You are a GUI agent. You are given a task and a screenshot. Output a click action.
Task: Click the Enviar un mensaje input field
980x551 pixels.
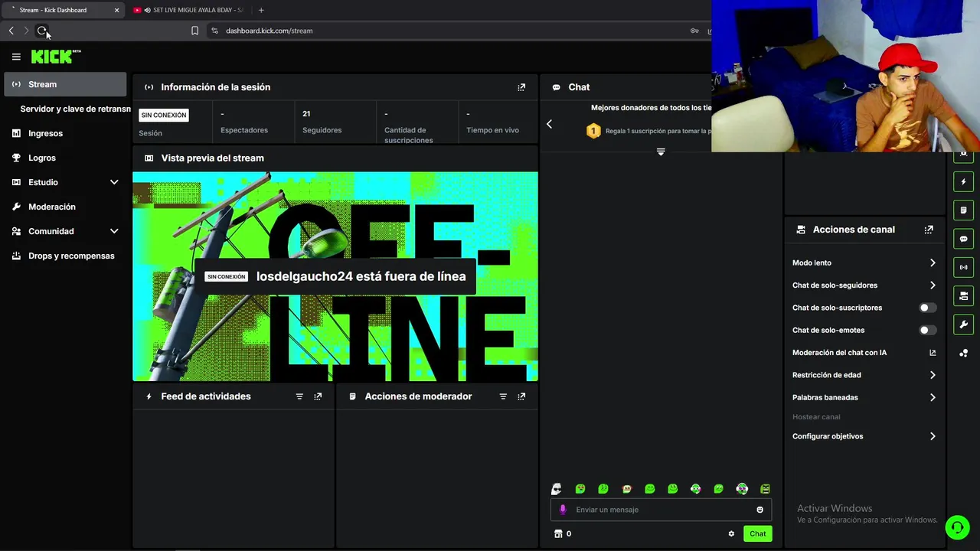pyautogui.click(x=661, y=510)
